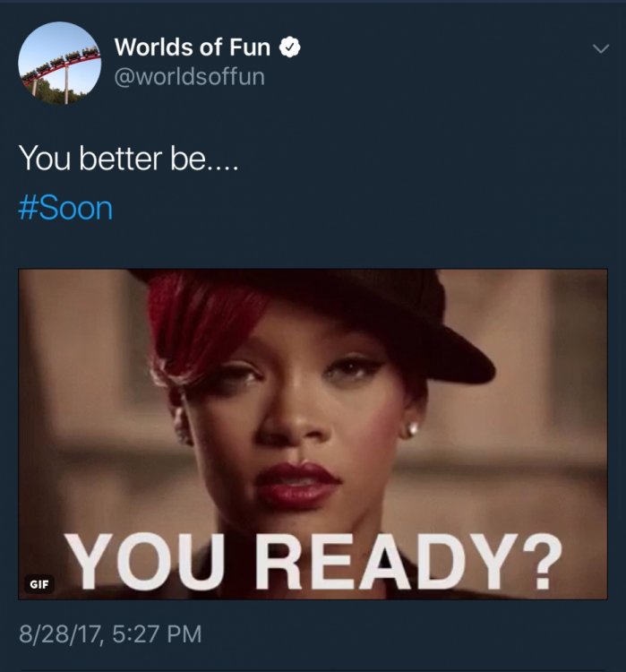The height and width of the screenshot is (672, 626).
Task: Click the verified checkmark badge
Action: 290,47
